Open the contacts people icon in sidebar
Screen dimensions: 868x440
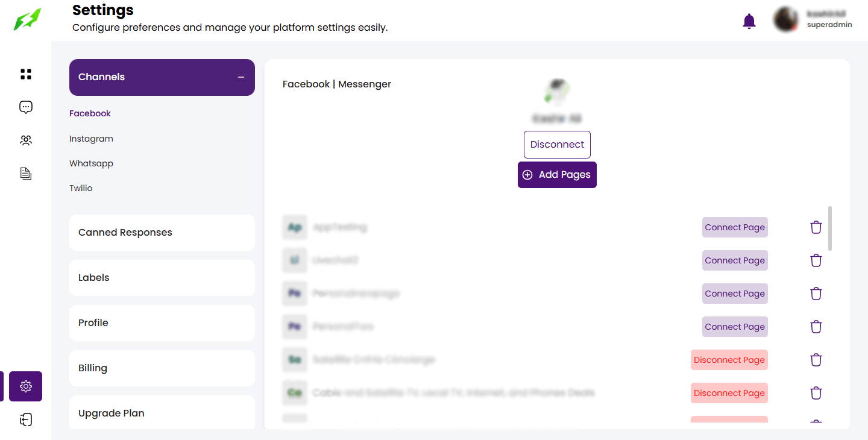pos(26,140)
